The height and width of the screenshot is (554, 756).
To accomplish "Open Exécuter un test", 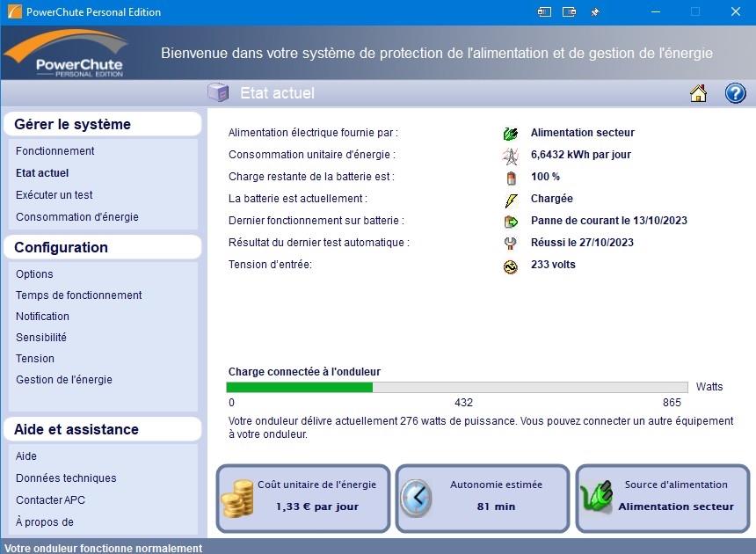I will 54,195.
